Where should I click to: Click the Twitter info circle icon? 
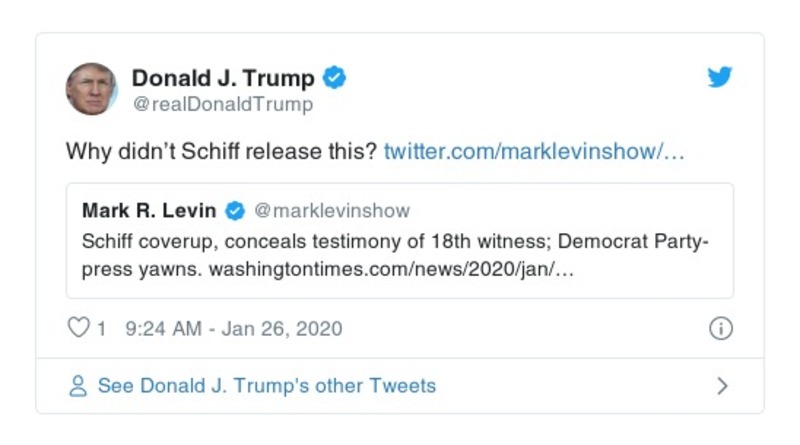(x=720, y=329)
